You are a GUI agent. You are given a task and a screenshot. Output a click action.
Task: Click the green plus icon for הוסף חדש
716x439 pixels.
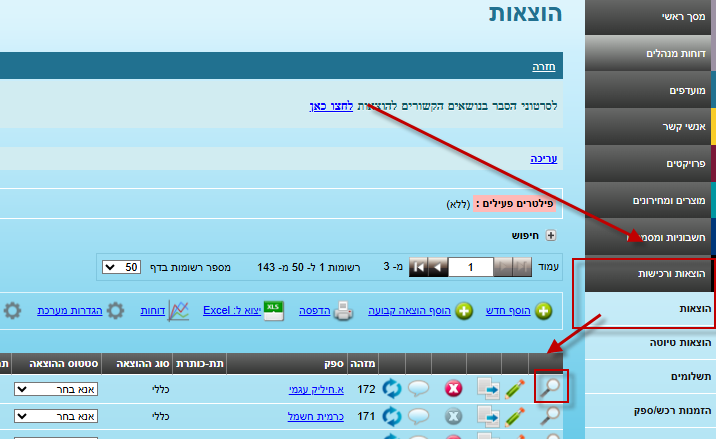(543, 311)
